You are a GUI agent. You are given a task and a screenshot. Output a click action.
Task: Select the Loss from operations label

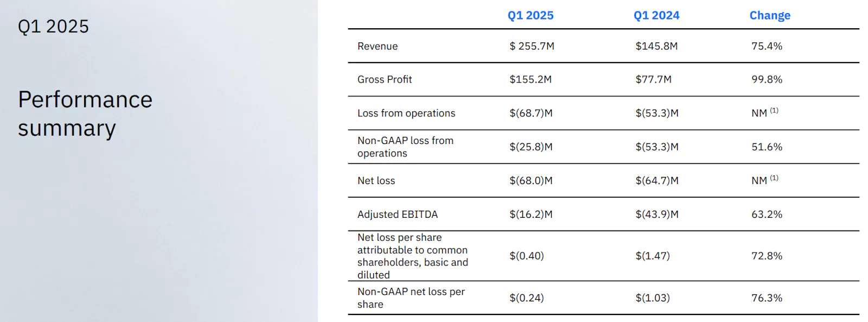pos(406,113)
